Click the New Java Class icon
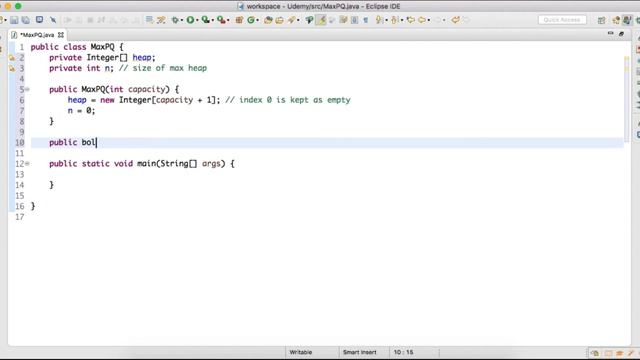640x360 pixels. point(251,20)
